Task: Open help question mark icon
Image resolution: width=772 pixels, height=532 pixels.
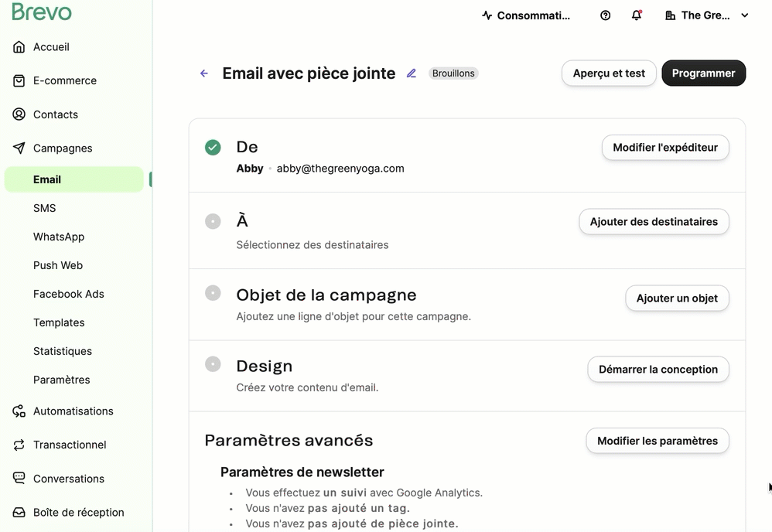Action: (606, 15)
